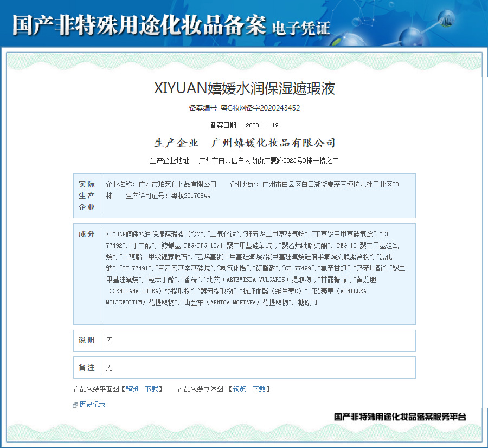Viewport: 488px width, 448px height.
Task: Click the 成分 section label
Action: click(87, 234)
